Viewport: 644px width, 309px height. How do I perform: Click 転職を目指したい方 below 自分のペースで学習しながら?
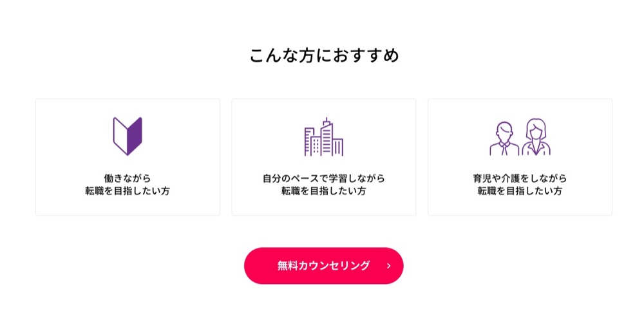coord(324,191)
